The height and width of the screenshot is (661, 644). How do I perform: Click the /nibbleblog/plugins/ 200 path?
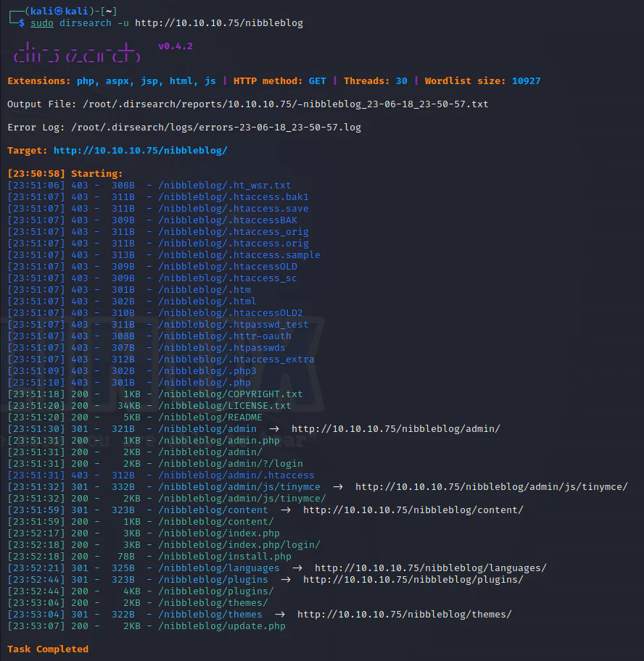(x=216, y=591)
